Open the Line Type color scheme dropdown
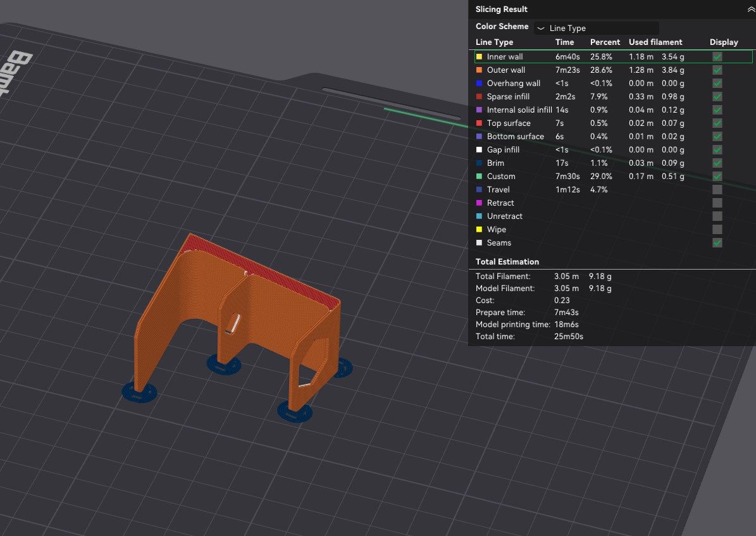Viewport: 756px width, 536px height. click(597, 28)
